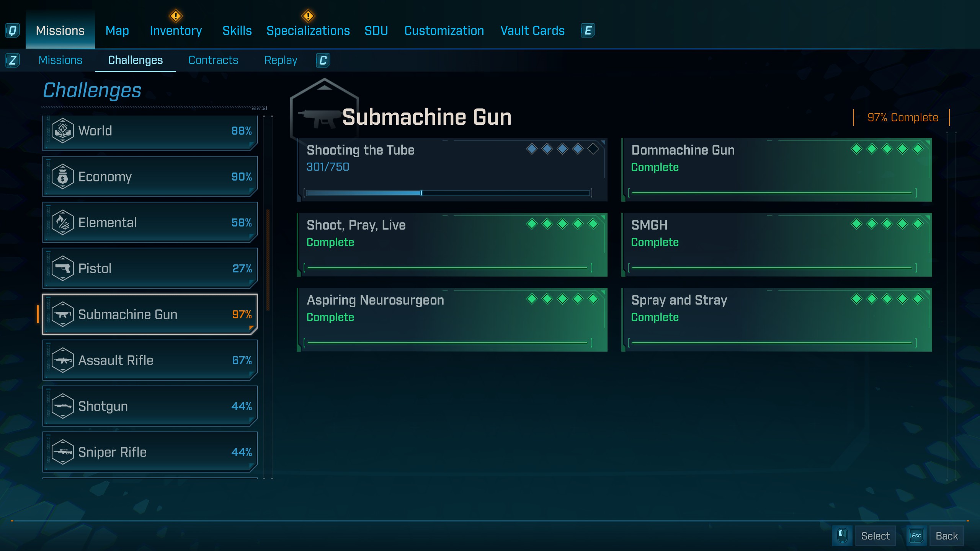Click the Shooting the Tube progress bar
The width and height of the screenshot is (980, 551).
448,193
